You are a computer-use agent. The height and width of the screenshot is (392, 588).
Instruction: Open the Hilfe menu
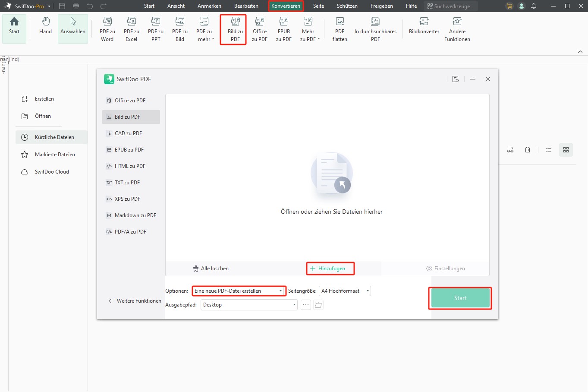[x=412, y=6]
